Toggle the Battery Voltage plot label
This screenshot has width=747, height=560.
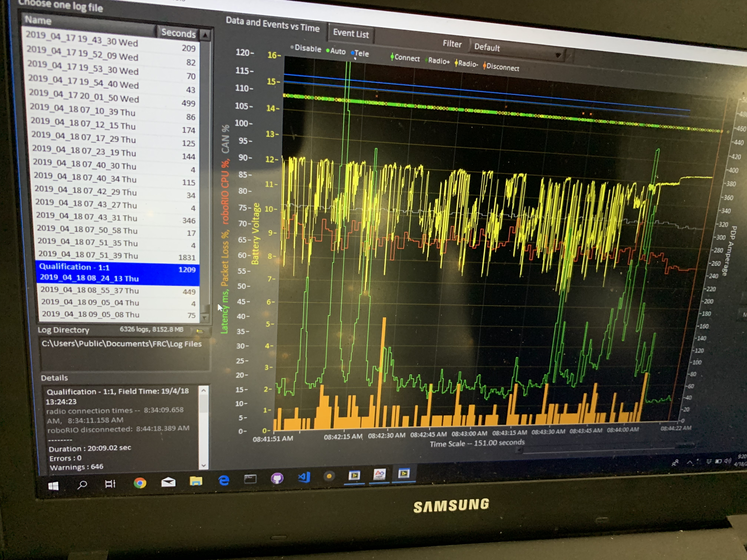(256, 234)
